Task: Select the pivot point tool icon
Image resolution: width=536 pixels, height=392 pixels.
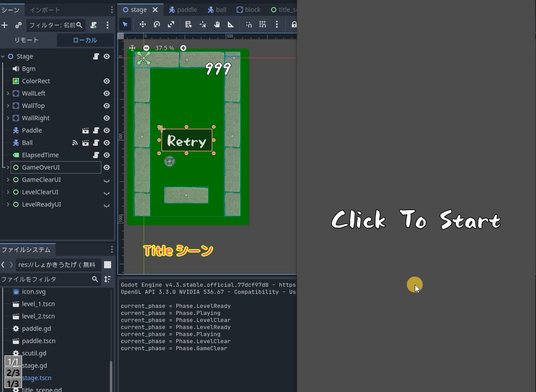Action: click(x=203, y=24)
